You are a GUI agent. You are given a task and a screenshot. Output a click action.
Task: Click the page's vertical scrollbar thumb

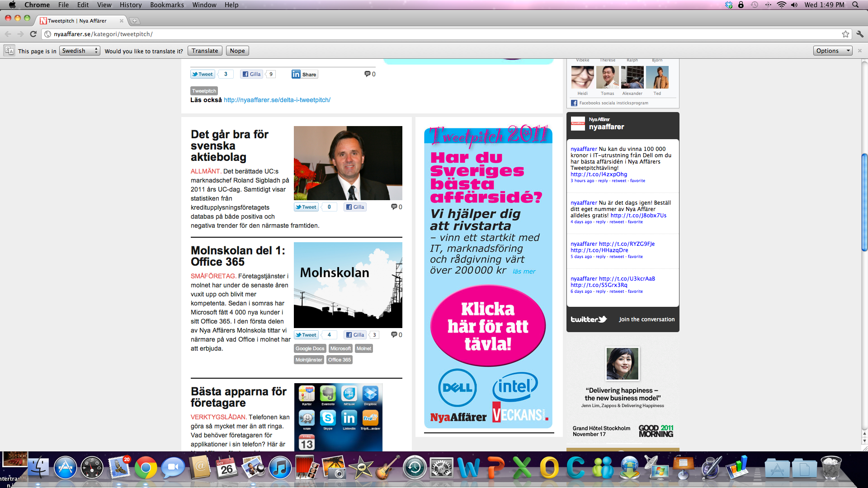864,202
